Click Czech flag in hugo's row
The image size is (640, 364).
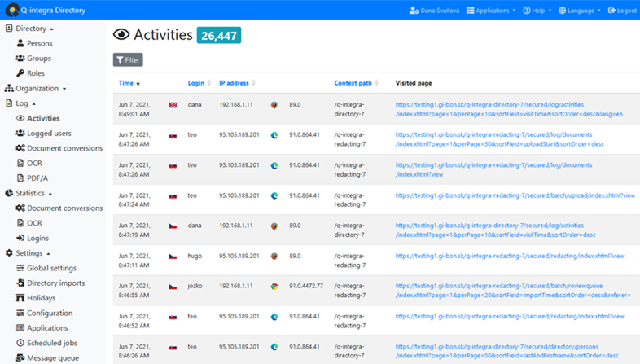(x=173, y=257)
